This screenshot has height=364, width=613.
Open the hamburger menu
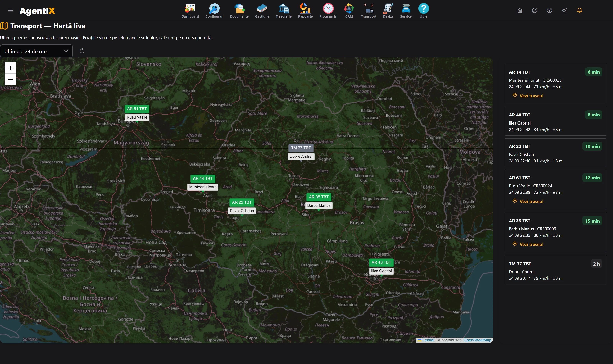pos(10,10)
